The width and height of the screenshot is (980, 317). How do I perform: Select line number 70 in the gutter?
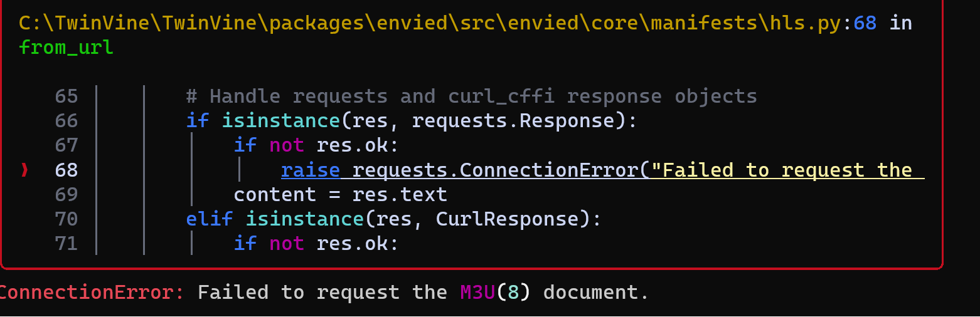point(67,219)
